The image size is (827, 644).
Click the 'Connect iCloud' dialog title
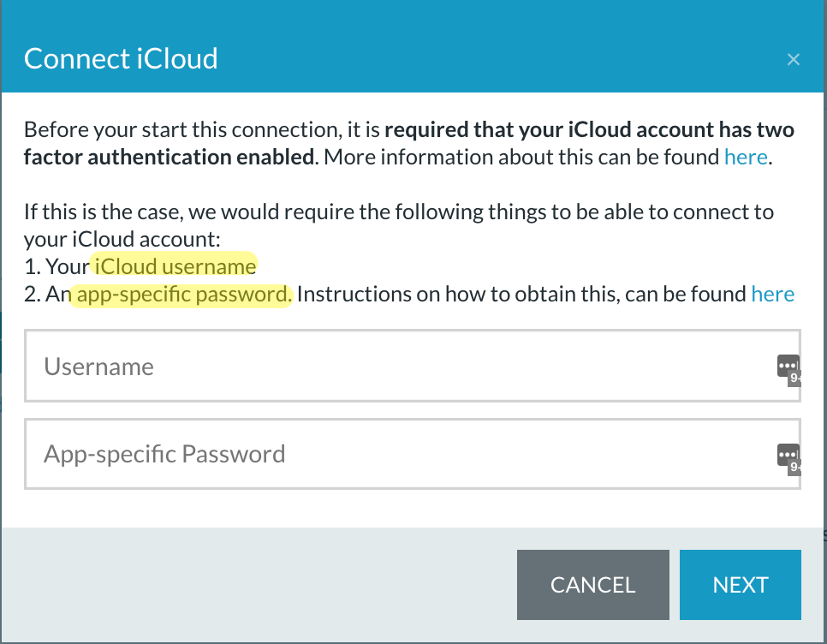point(121,58)
